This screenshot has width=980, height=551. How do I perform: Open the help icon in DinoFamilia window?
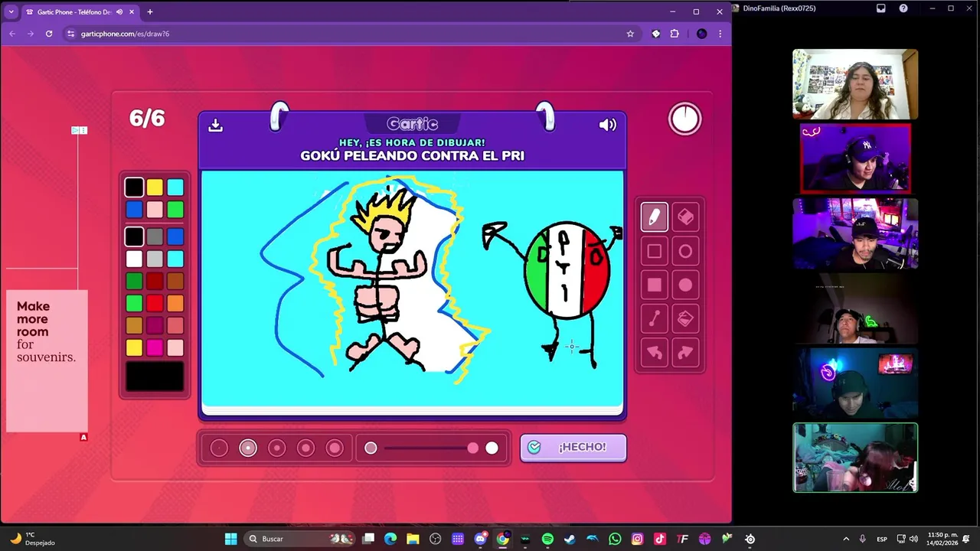coord(903,8)
